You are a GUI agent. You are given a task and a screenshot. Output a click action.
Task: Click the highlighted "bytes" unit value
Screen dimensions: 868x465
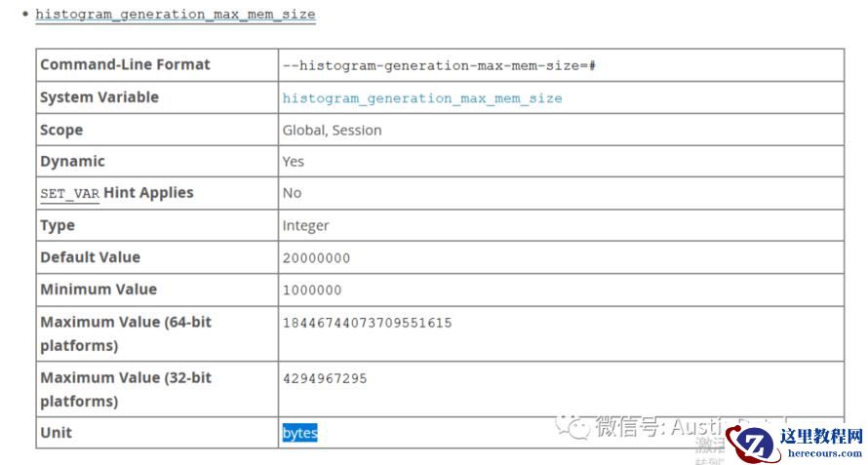(300, 433)
